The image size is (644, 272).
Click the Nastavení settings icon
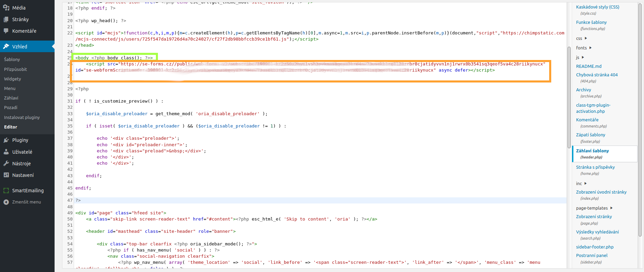[x=6, y=175]
